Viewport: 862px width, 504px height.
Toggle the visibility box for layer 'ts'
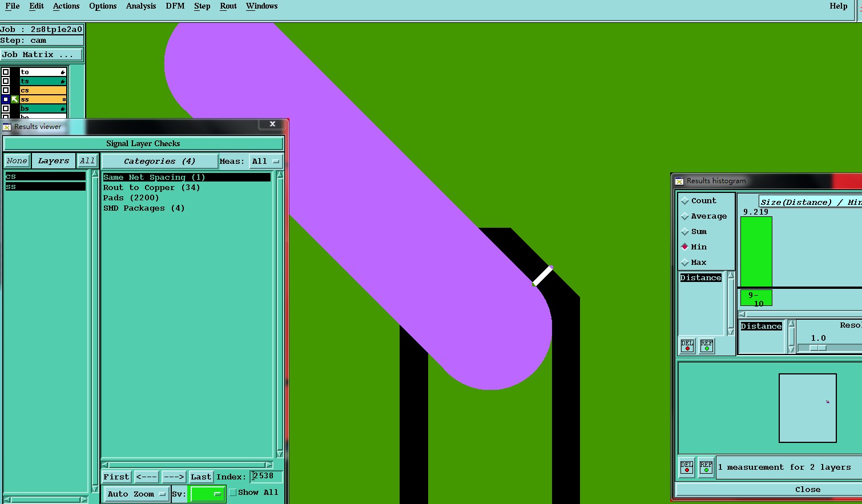point(6,81)
